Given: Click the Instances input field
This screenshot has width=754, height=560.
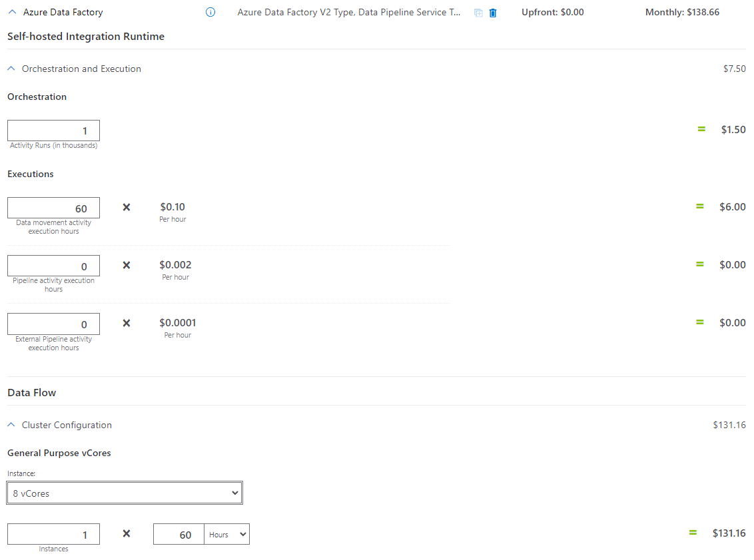Looking at the screenshot, I should pyautogui.click(x=53, y=534).
